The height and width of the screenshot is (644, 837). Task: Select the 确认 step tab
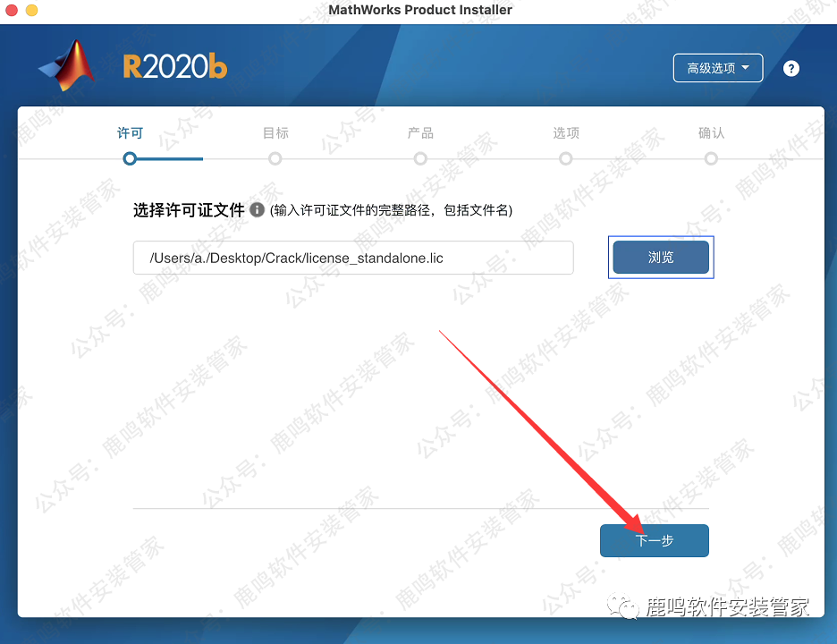(x=711, y=133)
